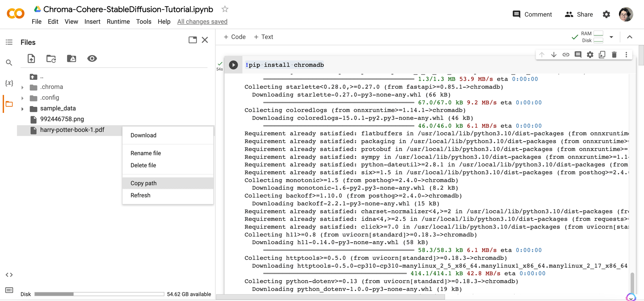Click the Share button
The width and height of the screenshot is (644, 301).
point(579,14)
